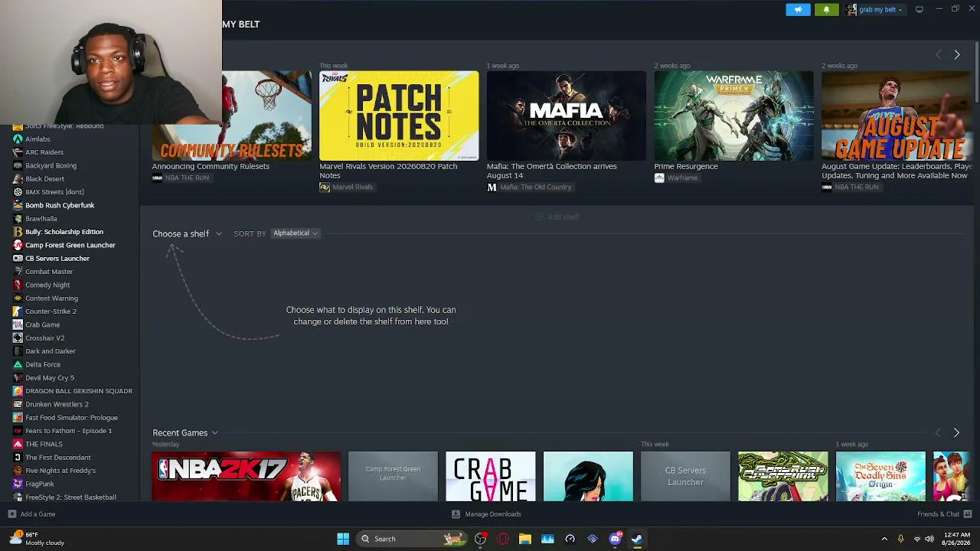The width and height of the screenshot is (980, 551).
Task: Click the Camp Forest Green Launcher sidebar icon
Action: click(x=18, y=245)
